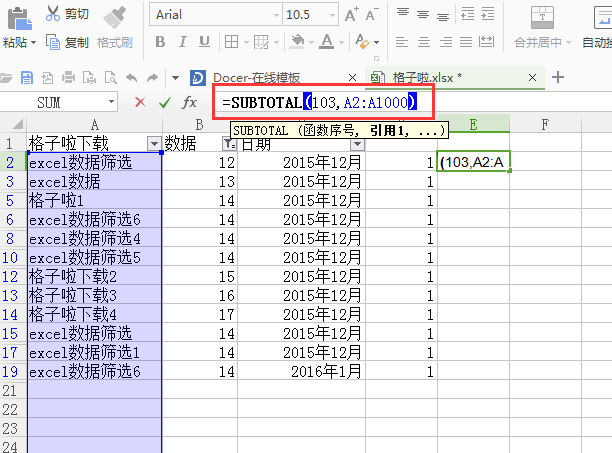Open the active filter button in 数据 column
612x453 pixels.
229,144
